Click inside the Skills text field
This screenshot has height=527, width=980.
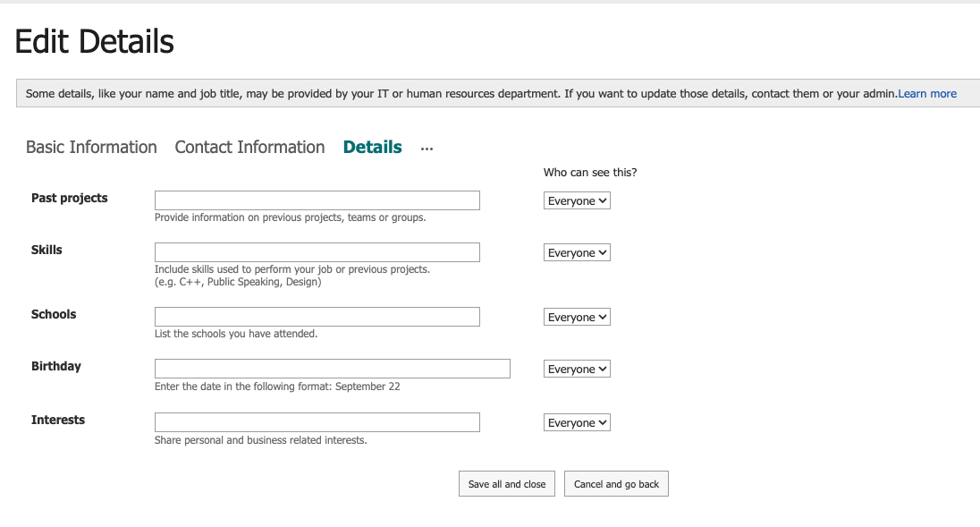point(317,251)
